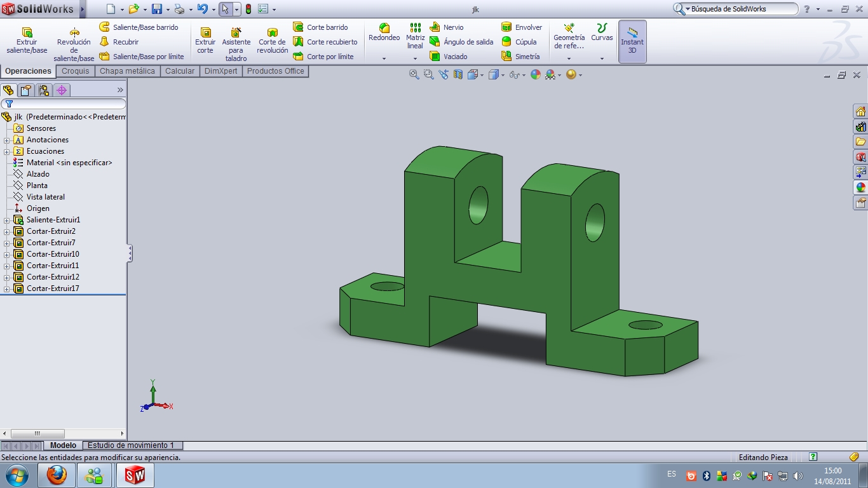Show DimXpertManager crosshair tab in left panel
The width and height of the screenshot is (868, 488).
coord(62,90)
